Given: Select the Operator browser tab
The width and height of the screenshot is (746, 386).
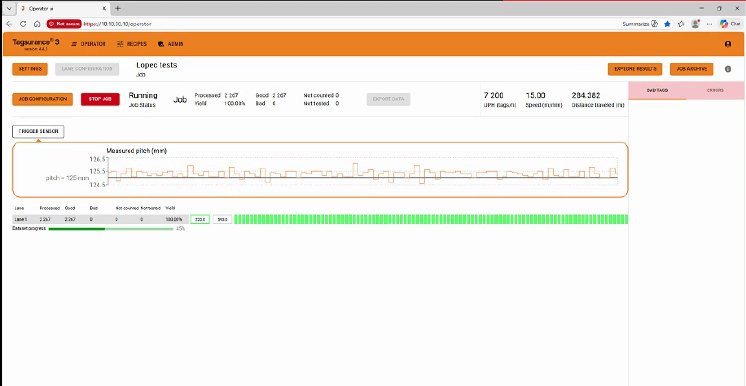Looking at the screenshot, I should tap(62, 9).
